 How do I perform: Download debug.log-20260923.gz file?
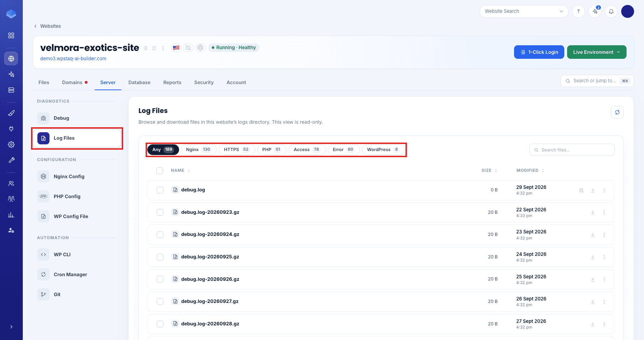pyautogui.click(x=593, y=212)
